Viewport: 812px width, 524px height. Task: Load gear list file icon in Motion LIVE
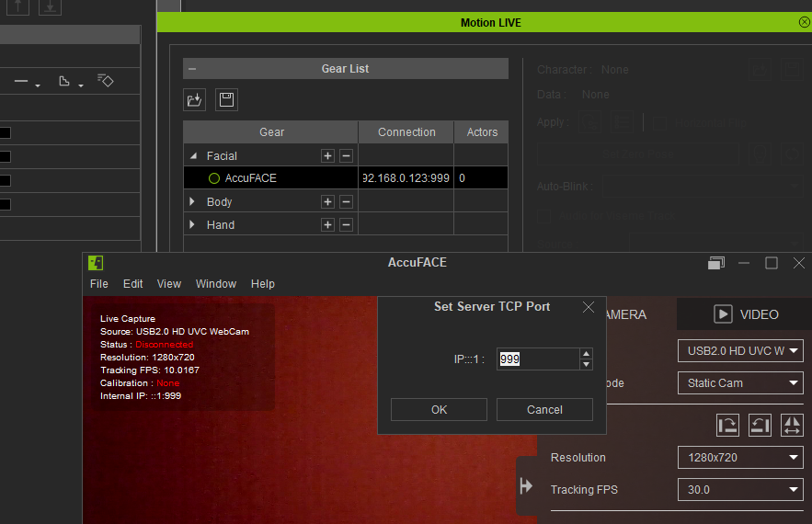click(195, 100)
